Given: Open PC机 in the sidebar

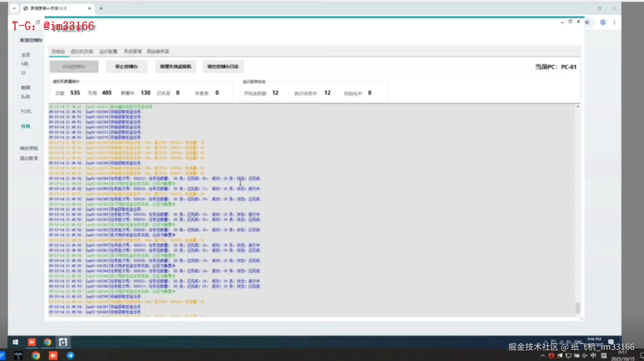Looking at the screenshot, I should point(26,111).
